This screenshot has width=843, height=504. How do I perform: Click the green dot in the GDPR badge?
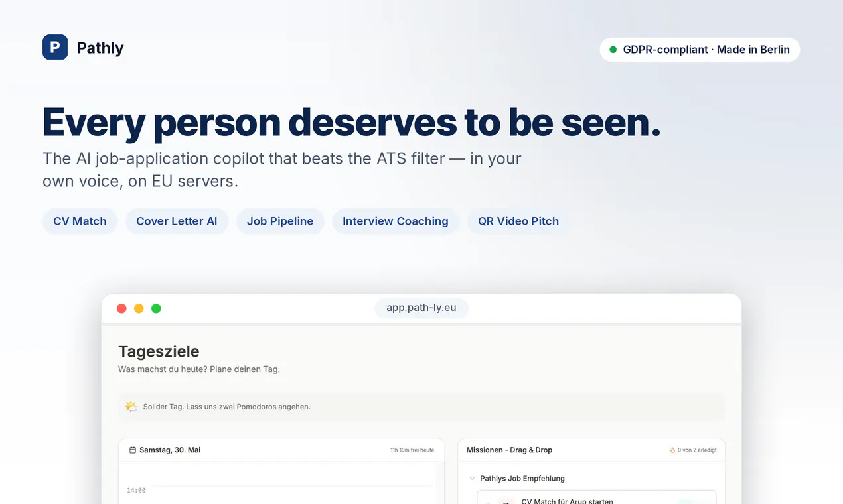pyautogui.click(x=613, y=50)
